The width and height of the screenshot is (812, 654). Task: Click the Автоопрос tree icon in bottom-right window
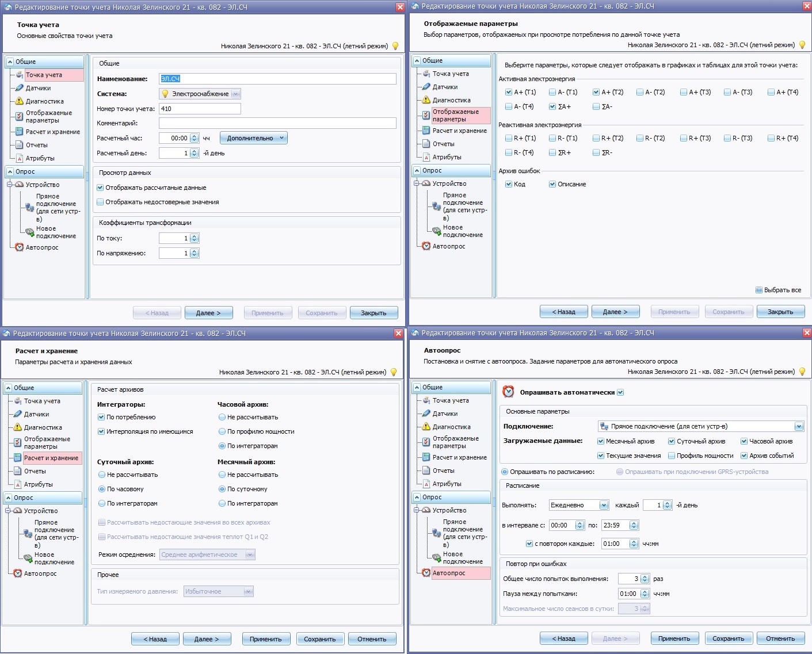(426, 573)
